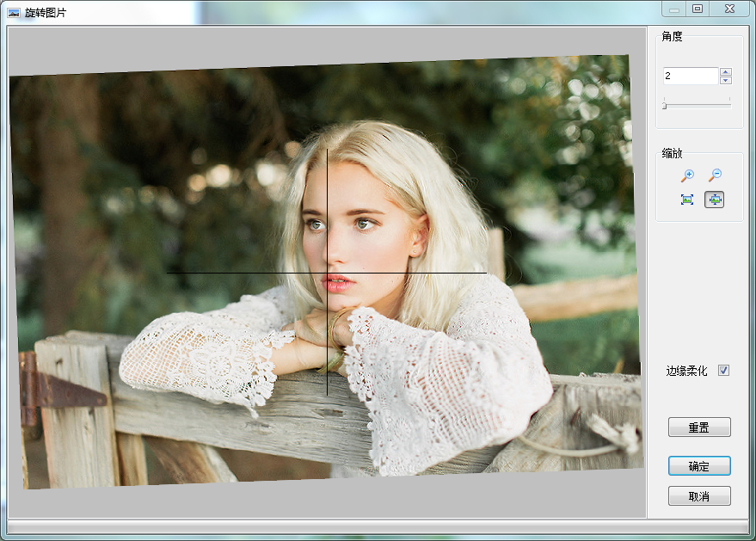Close the rotate image dialog window
Screen dimensions: 756x541
coord(729,9)
